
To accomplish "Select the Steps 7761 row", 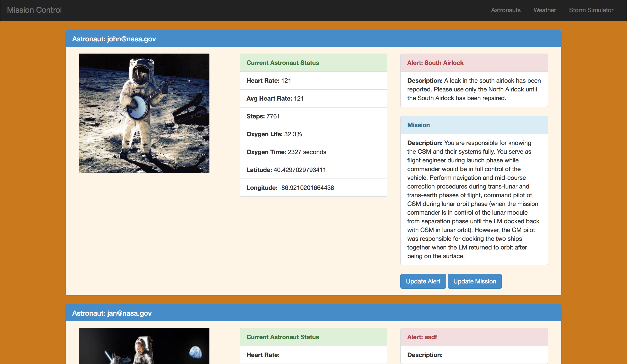I will 313,116.
